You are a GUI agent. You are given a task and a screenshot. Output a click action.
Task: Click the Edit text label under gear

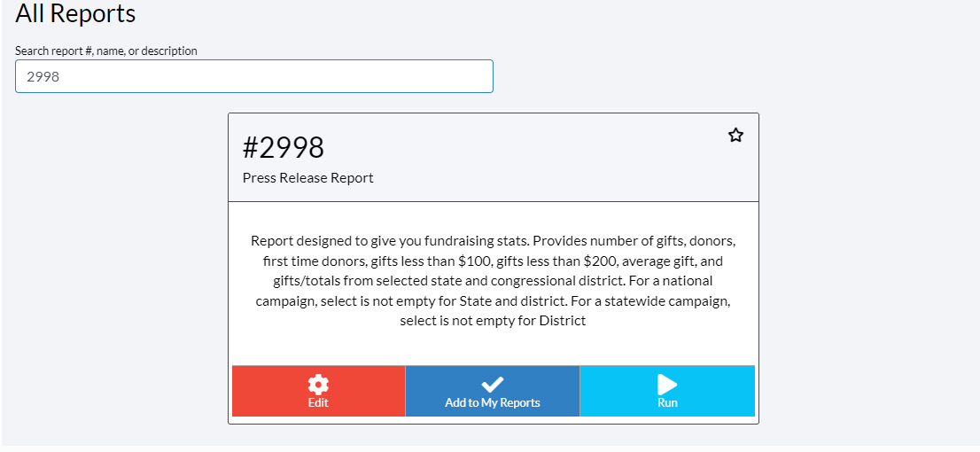click(318, 403)
